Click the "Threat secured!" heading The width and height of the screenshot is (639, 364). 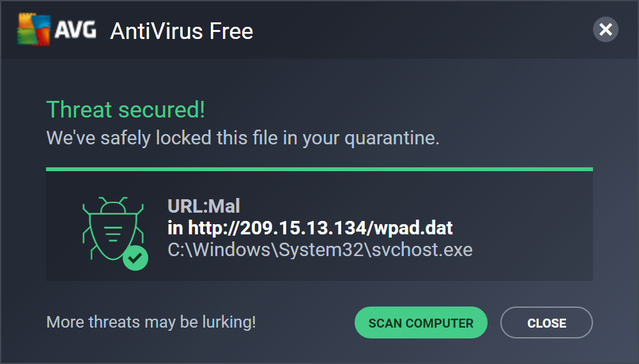click(x=125, y=110)
